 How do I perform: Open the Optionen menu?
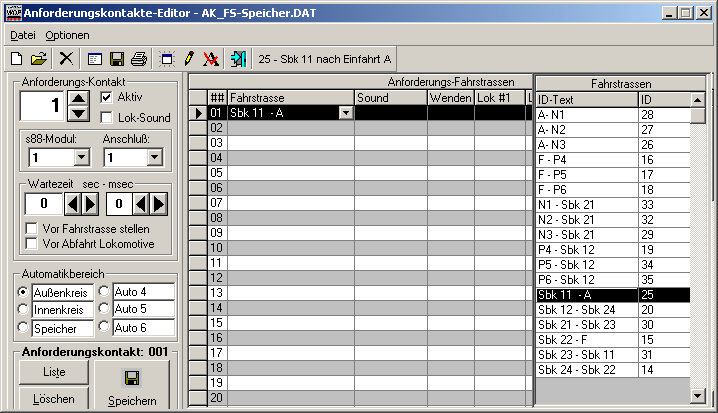[67, 35]
